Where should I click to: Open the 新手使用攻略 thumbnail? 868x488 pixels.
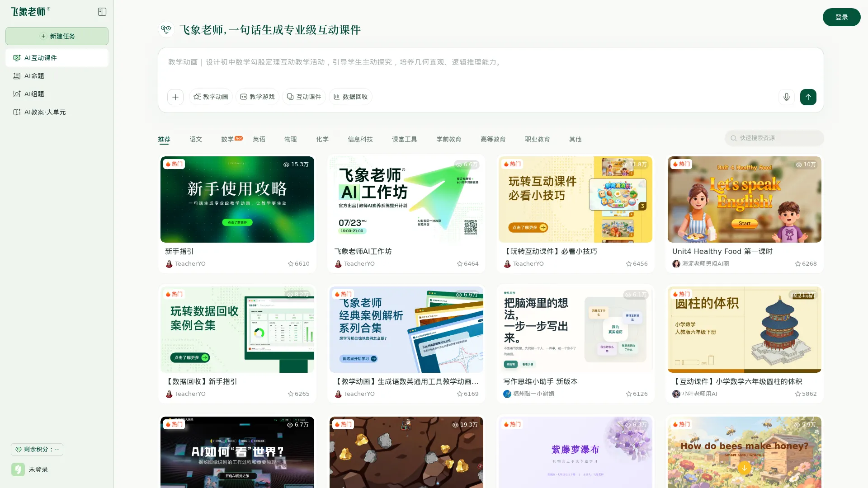click(x=237, y=199)
